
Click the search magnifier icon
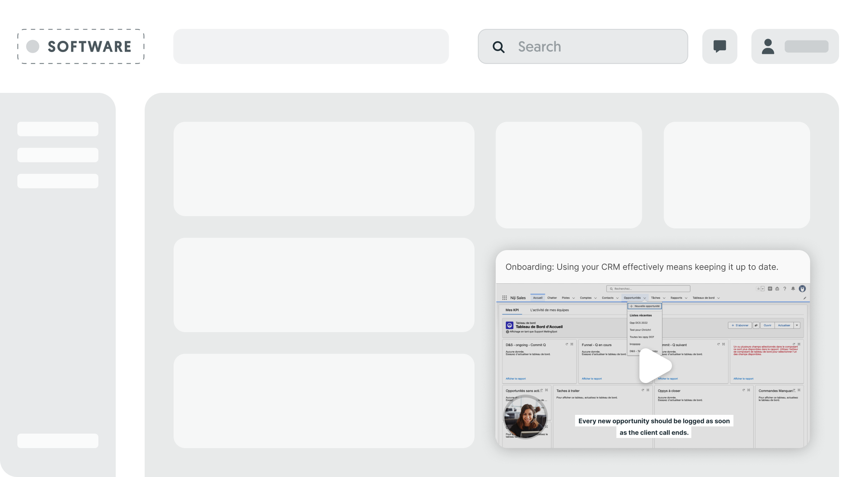click(x=498, y=47)
